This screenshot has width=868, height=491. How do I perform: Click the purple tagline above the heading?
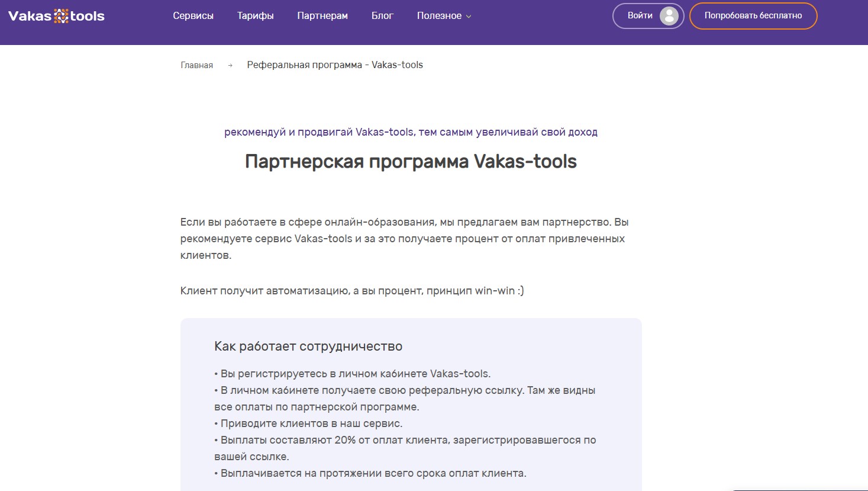(x=411, y=132)
